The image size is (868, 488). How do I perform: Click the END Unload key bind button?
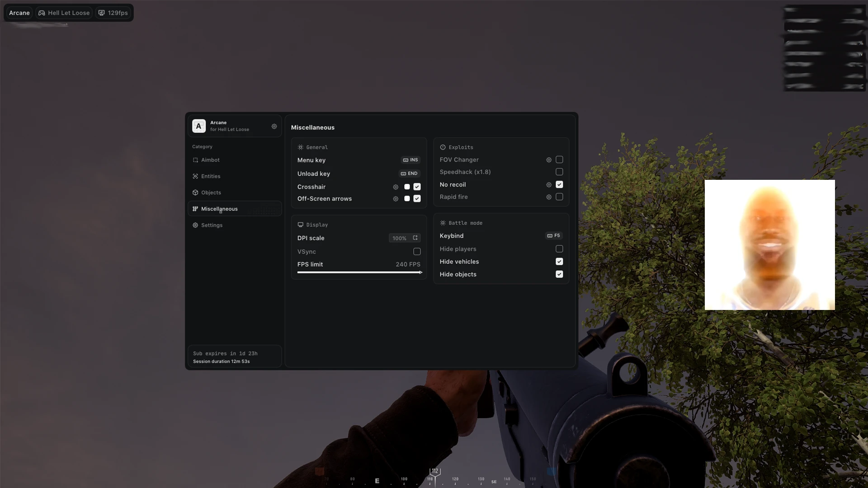pos(410,174)
